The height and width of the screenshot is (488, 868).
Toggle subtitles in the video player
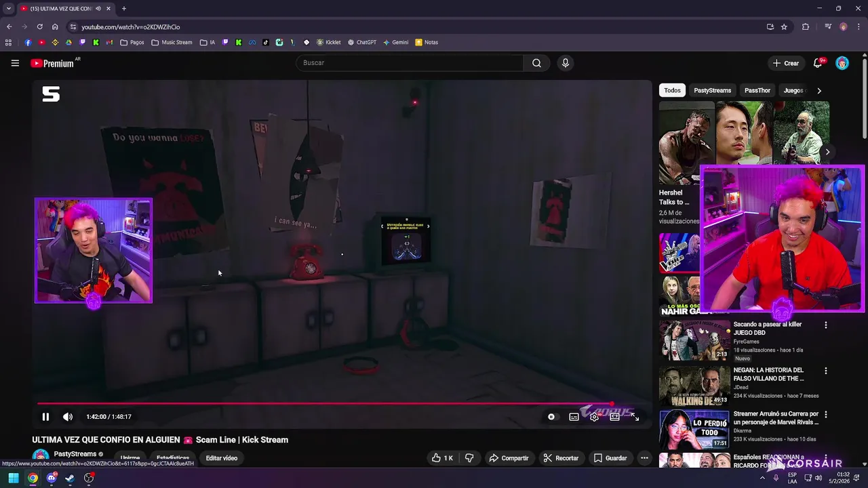click(x=574, y=417)
